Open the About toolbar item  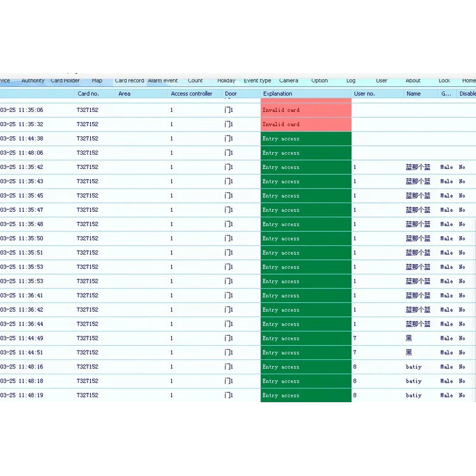click(x=413, y=81)
